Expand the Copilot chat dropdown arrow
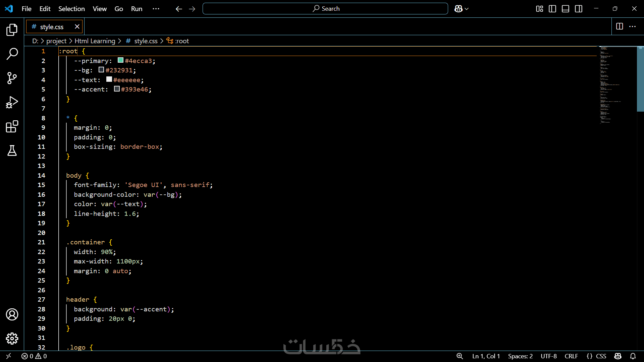The image size is (644, 362). [467, 9]
